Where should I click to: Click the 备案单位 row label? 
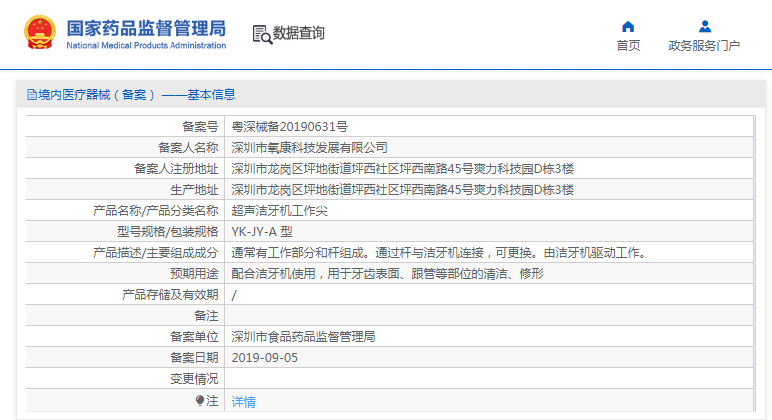[x=194, y=337]
